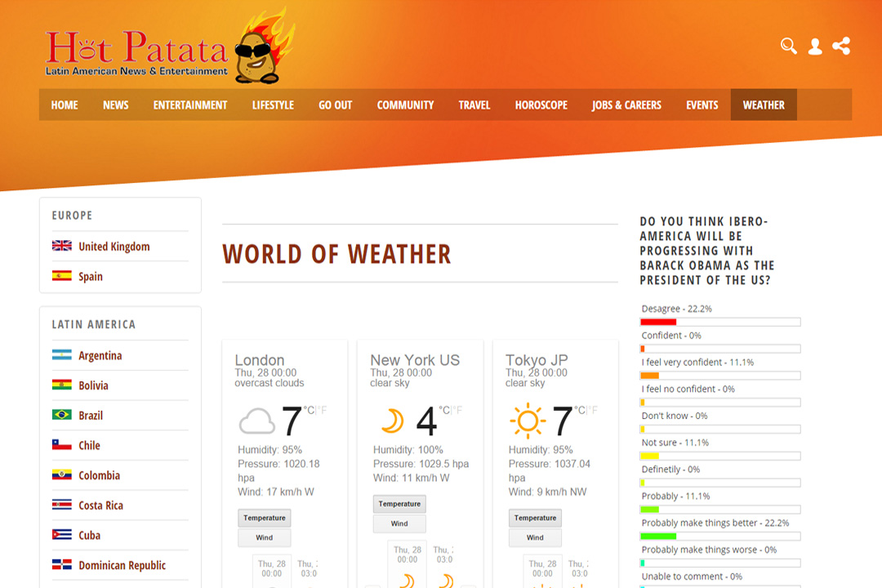
Task: Open the Costa Rica link
Action: (x=100, y=506)
